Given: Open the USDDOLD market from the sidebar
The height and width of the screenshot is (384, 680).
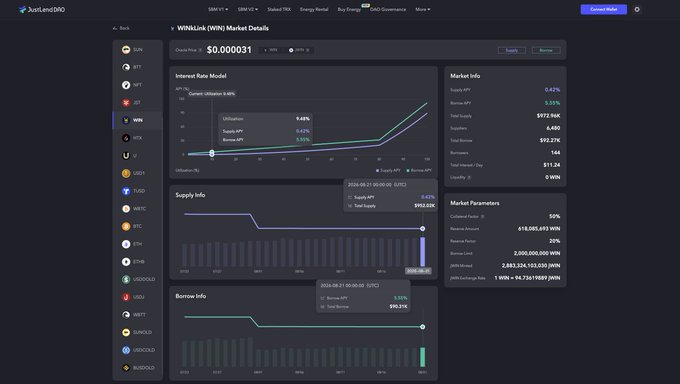Looking at the screenshot, I should pos(137,279).
